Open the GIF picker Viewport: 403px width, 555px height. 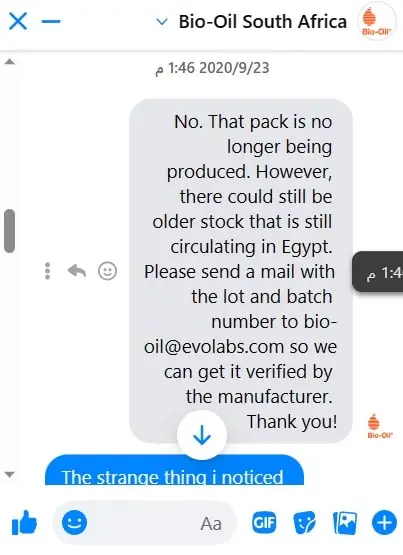(264, 522)
